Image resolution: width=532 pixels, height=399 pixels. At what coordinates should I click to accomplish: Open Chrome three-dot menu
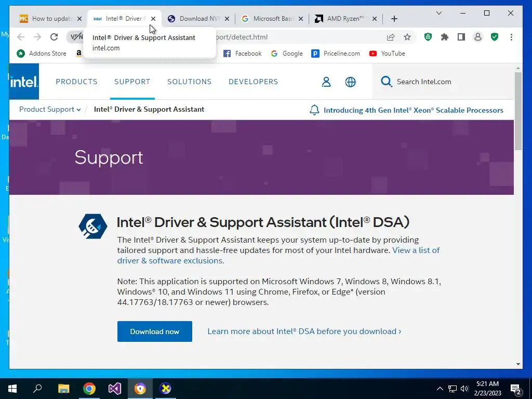tap(511, 37)
